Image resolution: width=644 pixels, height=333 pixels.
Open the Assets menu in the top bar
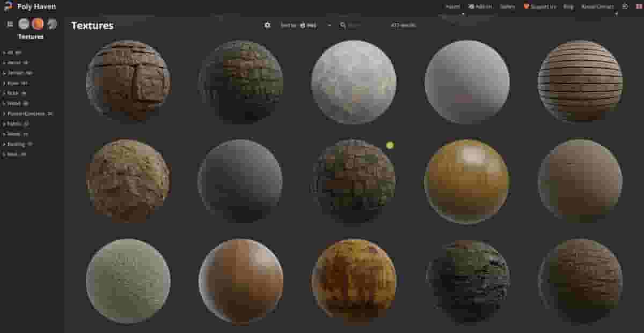452,6
